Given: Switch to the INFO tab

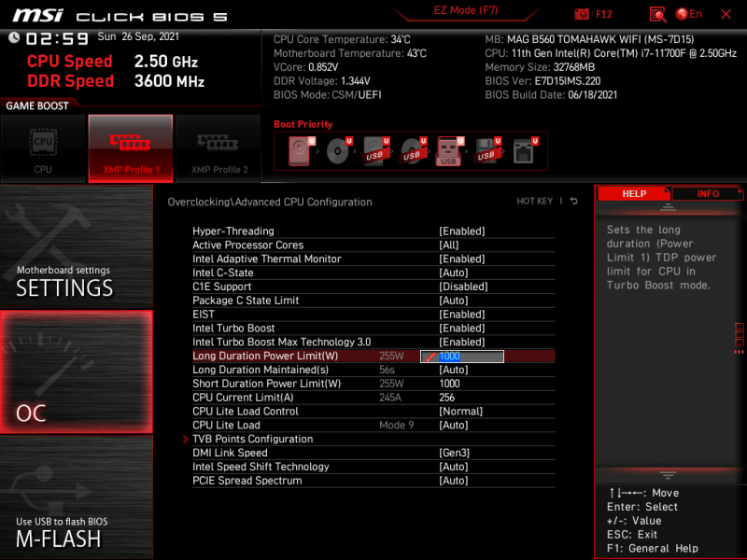Looking at the screenshot, I should [708, 194].
